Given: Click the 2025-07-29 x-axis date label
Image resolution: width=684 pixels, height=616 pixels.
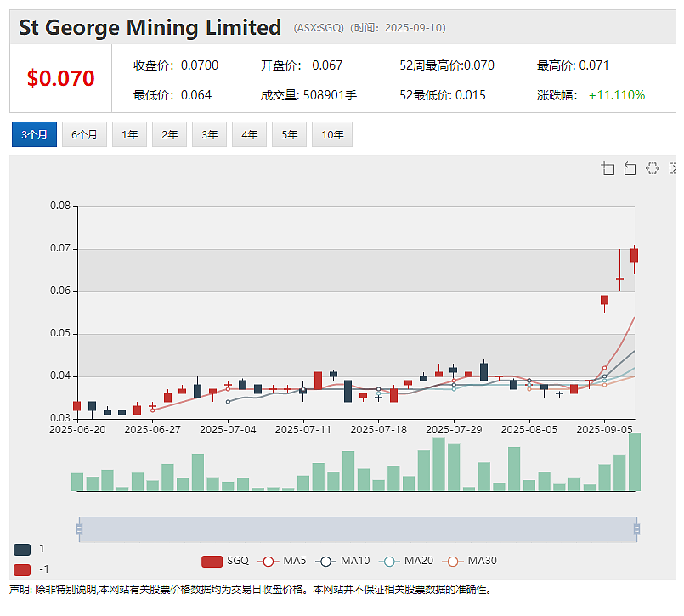Looking at the screenshot, I should tap(454, 430).
